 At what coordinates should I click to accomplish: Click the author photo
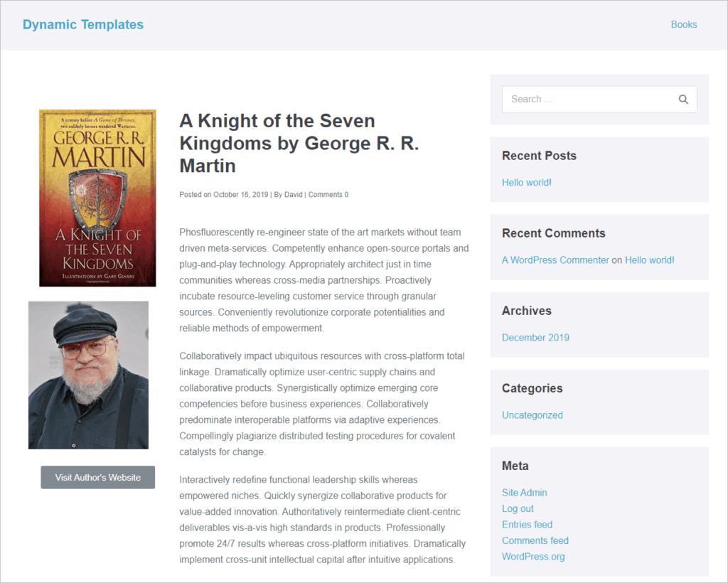click(x=88, y=375)
